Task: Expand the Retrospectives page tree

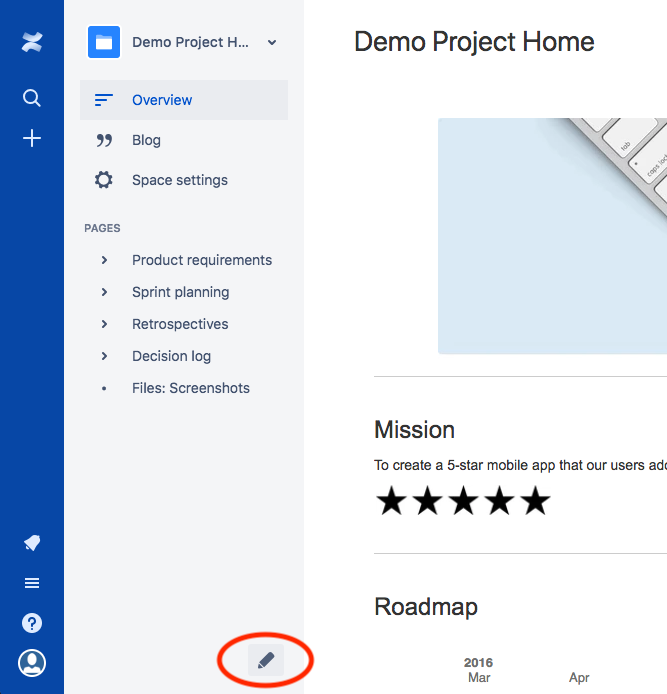Action: [x=104, y=324]
